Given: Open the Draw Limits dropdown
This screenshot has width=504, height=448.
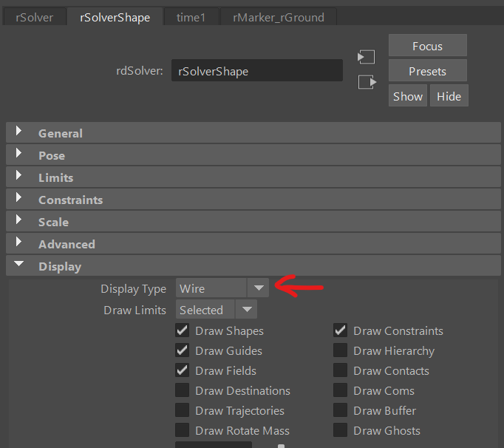Looking at the screenshot, I should tap(217, 310).
